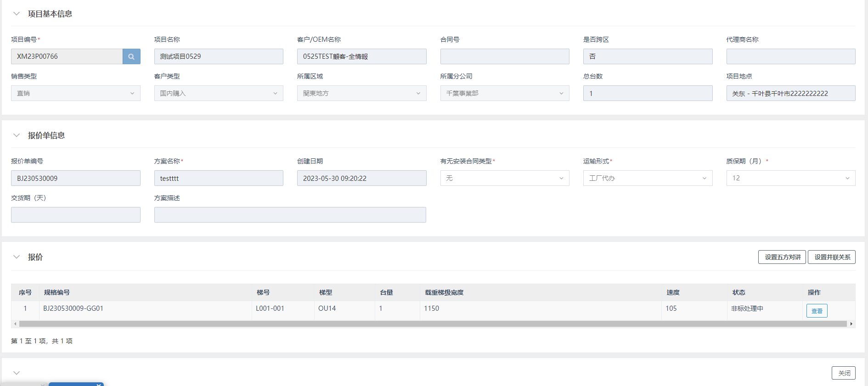Open the 所属分公司 dropdown

(x=505, y=93)
